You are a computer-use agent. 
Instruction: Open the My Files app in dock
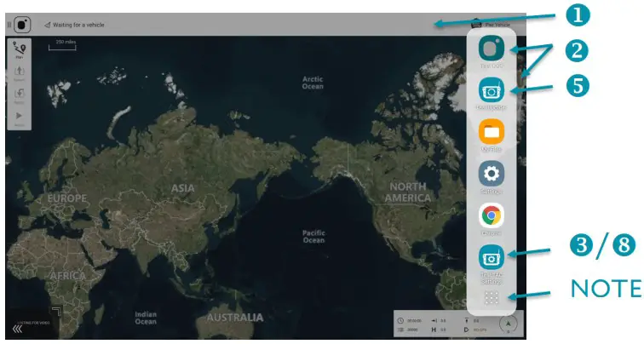coord(492,132)
